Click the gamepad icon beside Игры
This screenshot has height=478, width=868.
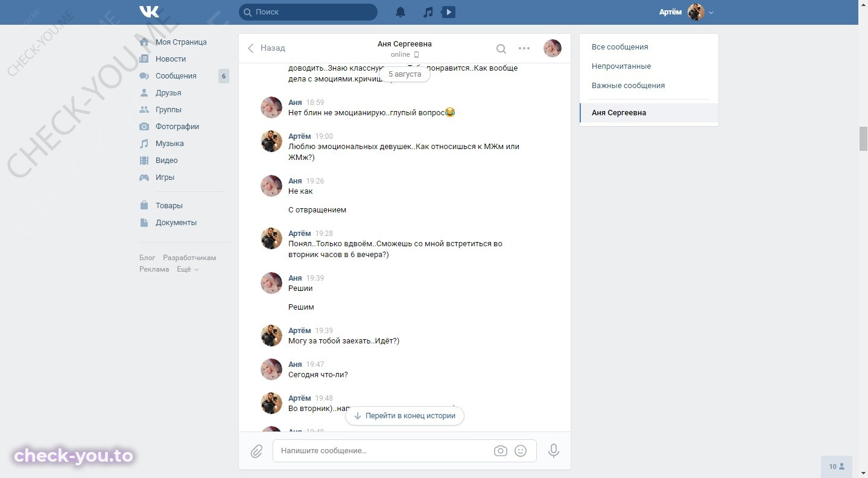coord(144,177)
